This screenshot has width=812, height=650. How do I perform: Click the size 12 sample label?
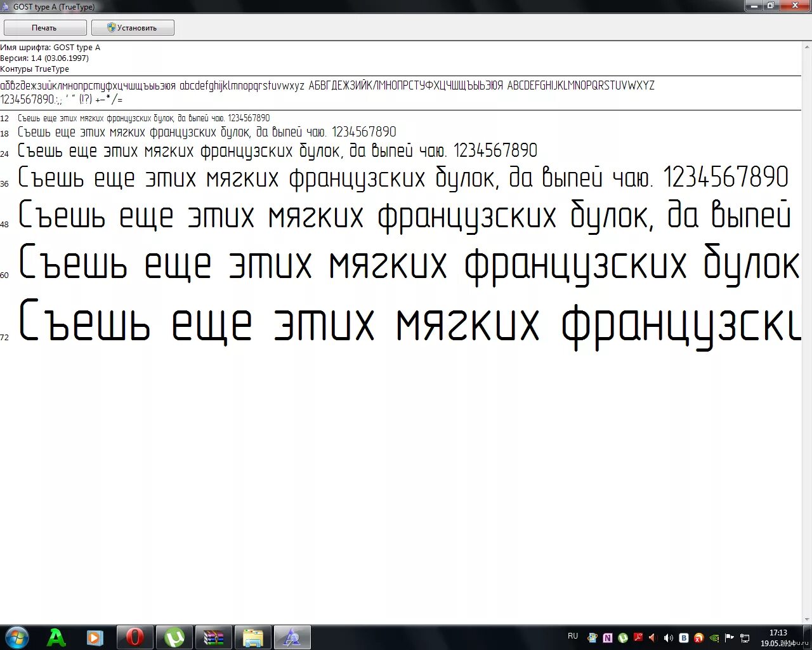[4, 119]
